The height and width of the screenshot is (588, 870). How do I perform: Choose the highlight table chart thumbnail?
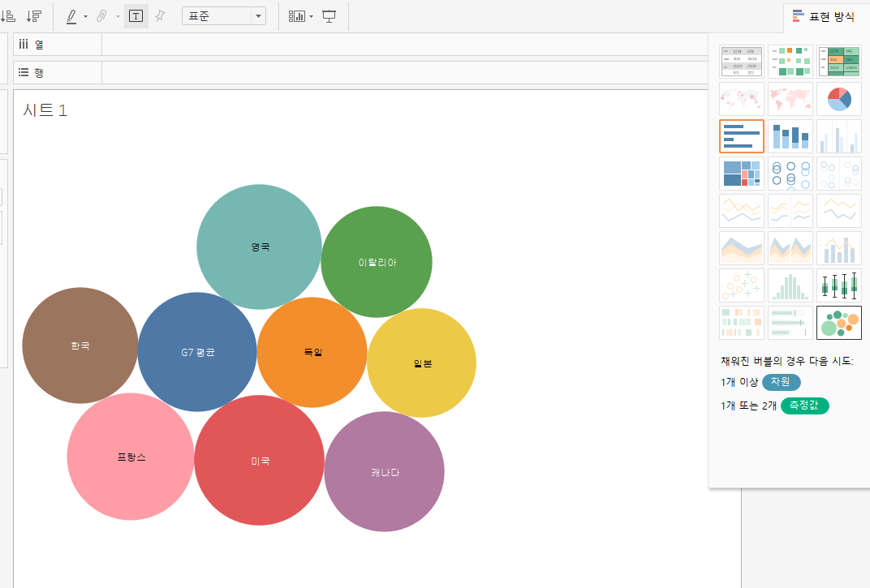click(x=839, y=62)
